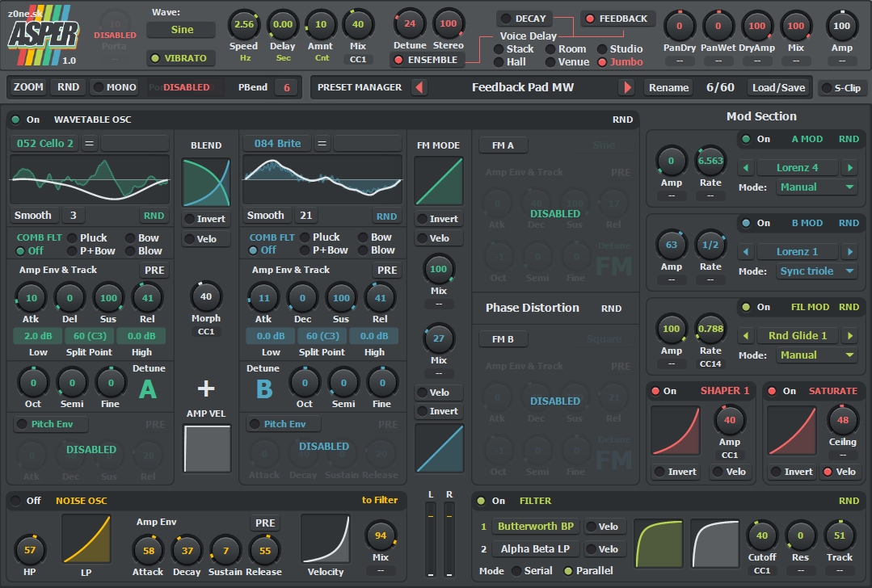Image resolution: width=872 pixels, height=588 pixels.
Task: Open the Butterworth BP filter type selector
Action: coord(536,527)
